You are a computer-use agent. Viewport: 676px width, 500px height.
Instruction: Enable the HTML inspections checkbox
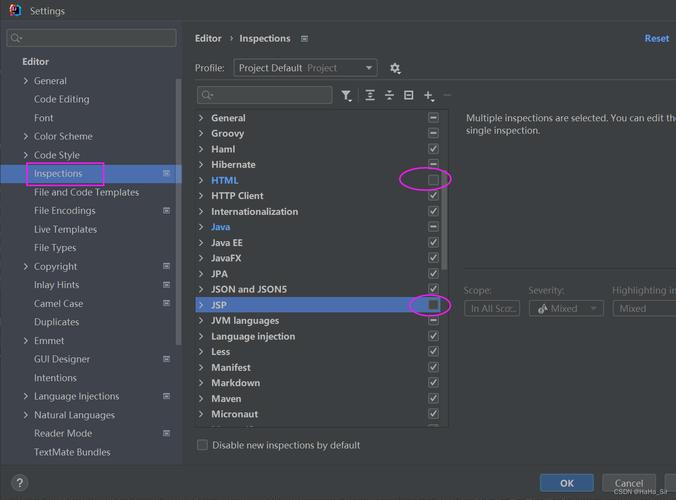[x=433, y=180]
